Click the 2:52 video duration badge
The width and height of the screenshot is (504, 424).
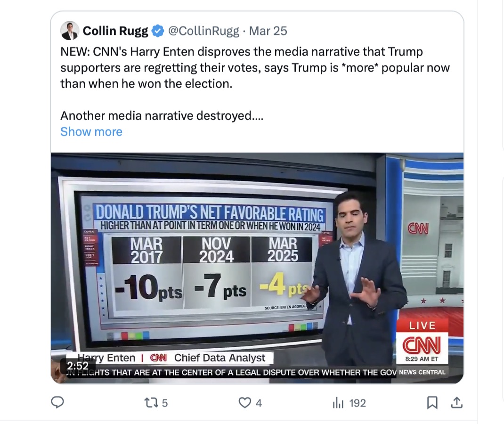point(78,366)
